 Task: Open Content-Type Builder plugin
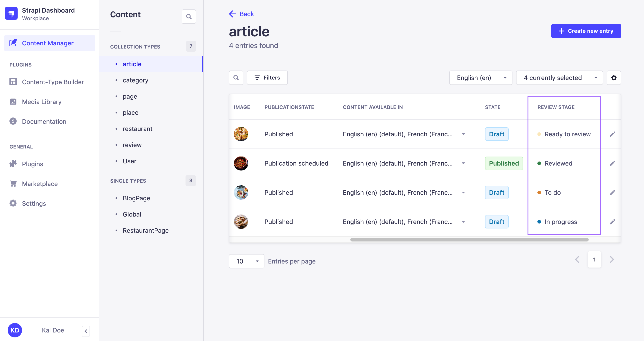tap(52, 82)
